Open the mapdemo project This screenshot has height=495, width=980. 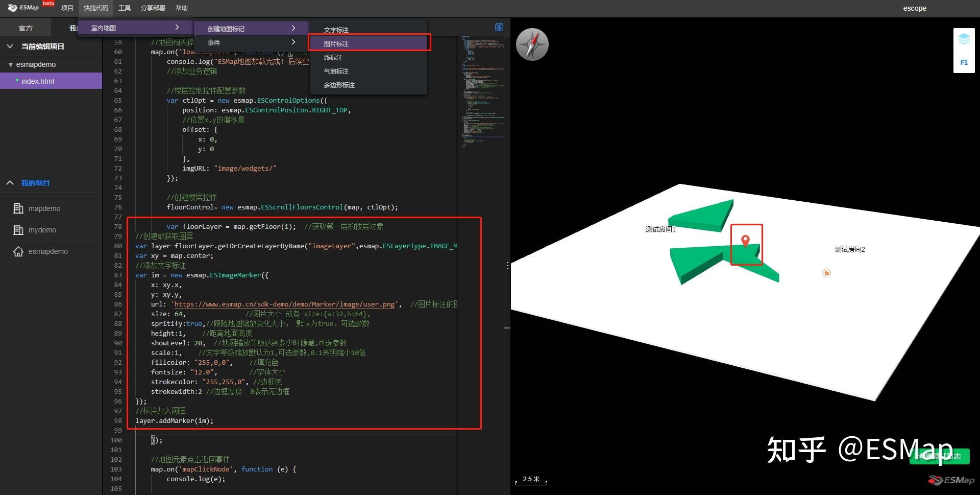point(44,208)
